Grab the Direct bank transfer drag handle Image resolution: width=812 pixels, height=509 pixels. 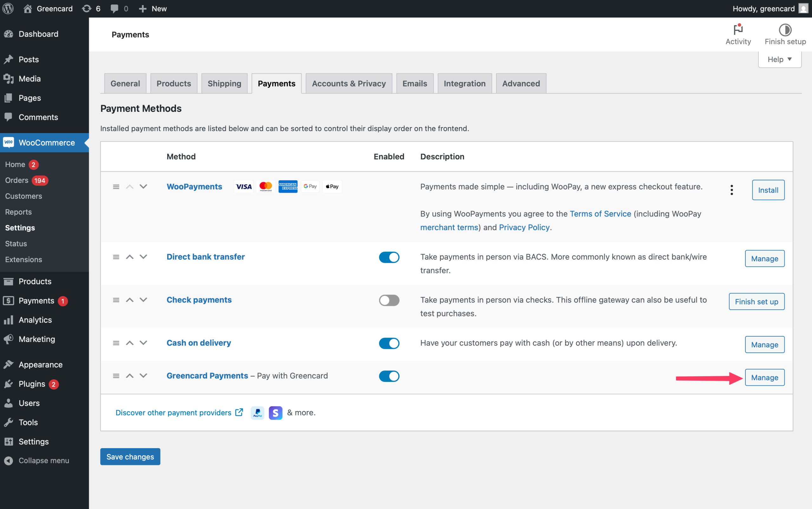(116, 257)
